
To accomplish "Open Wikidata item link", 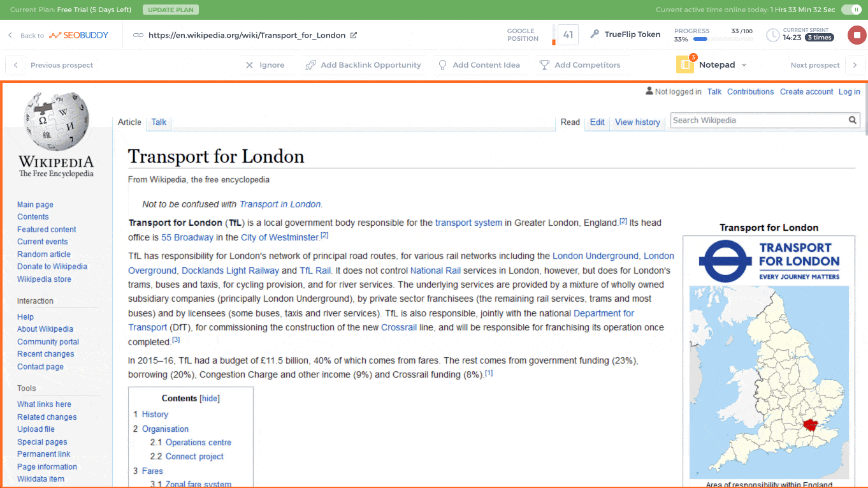I will click(41, 479).
